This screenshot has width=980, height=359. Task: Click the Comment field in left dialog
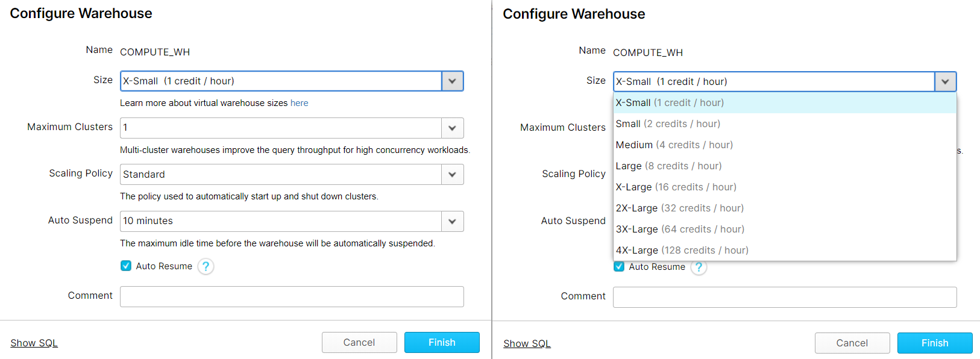[x=292, y=296]
